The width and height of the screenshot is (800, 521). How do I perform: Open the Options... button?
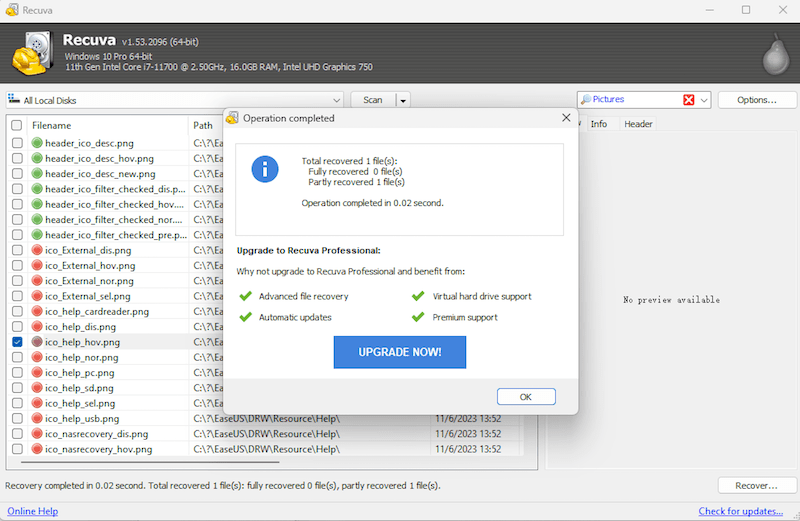(x=757, y=100)
